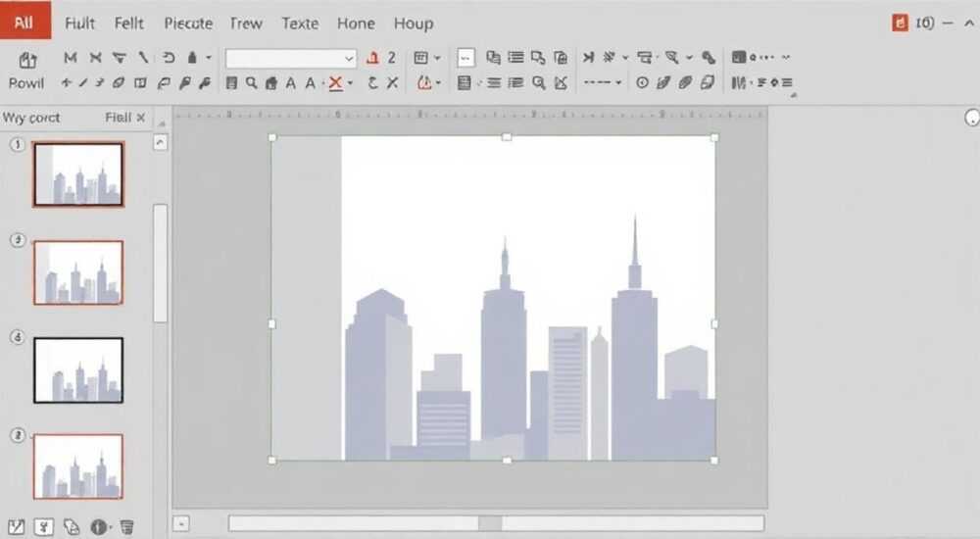This screenshot has height=539, width=980.
Task: Select the black-bordered third slide thumbnail
Action: click(x=78, y=370)
